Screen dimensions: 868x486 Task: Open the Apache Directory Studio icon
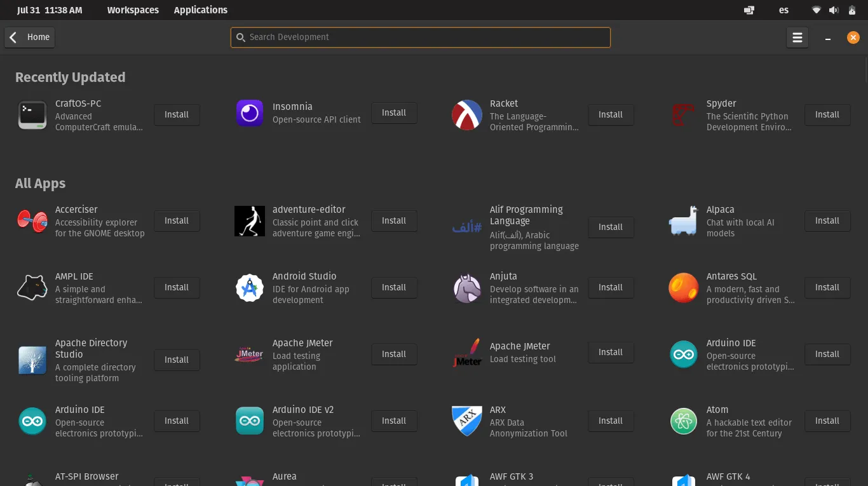(32, 360)
